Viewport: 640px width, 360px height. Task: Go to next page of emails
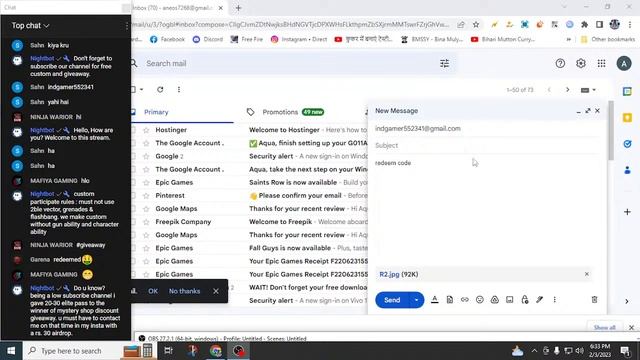(x=567, y=89)
